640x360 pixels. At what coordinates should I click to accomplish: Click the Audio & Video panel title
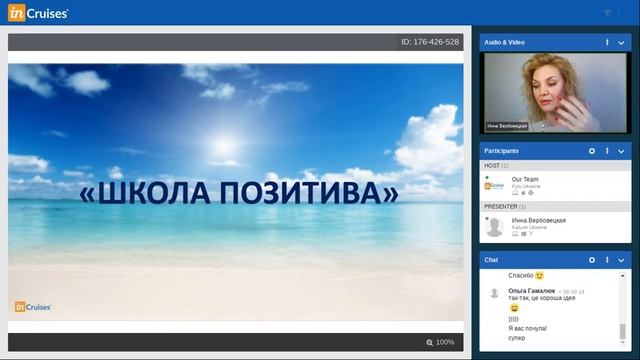[504, 42]
